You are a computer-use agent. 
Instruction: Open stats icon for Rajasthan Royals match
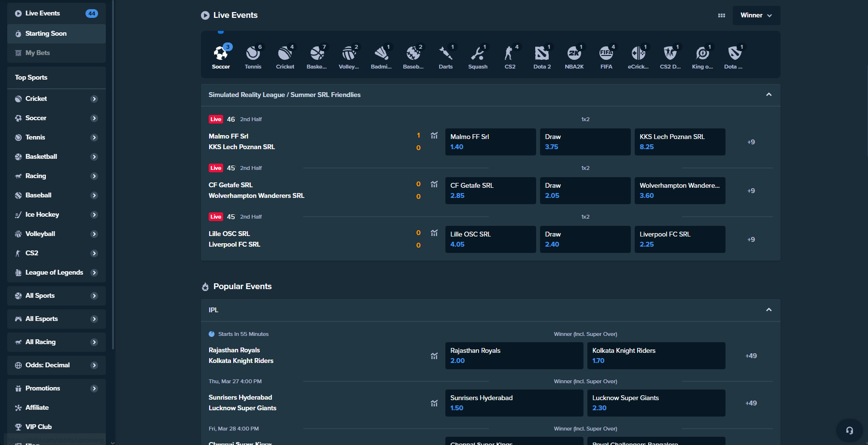(434, 356)
